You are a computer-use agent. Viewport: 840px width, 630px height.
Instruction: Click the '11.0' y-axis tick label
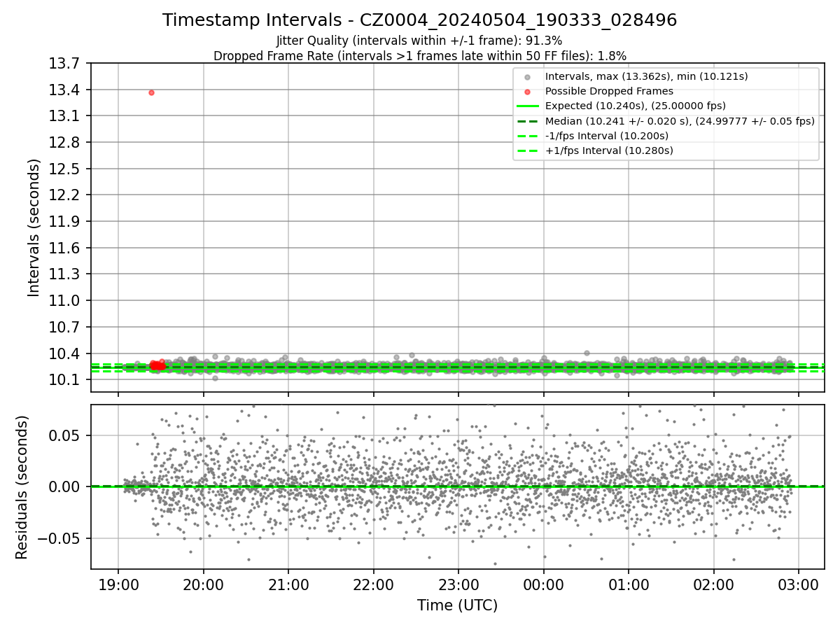coord(64,301)
